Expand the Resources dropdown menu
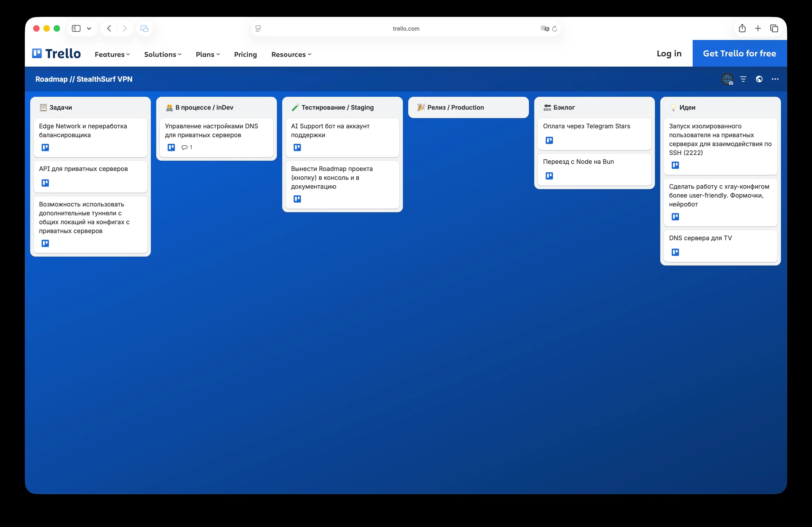 [291, 54]
